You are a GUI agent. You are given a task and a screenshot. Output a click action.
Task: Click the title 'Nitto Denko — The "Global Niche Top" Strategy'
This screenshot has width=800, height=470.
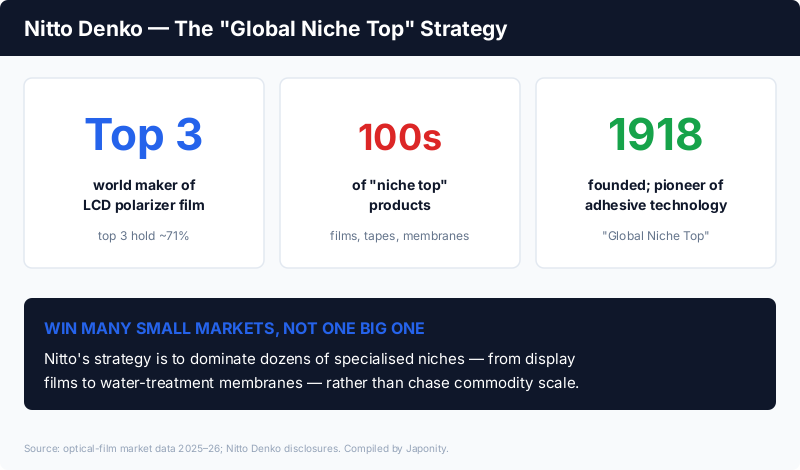point(265,29)
